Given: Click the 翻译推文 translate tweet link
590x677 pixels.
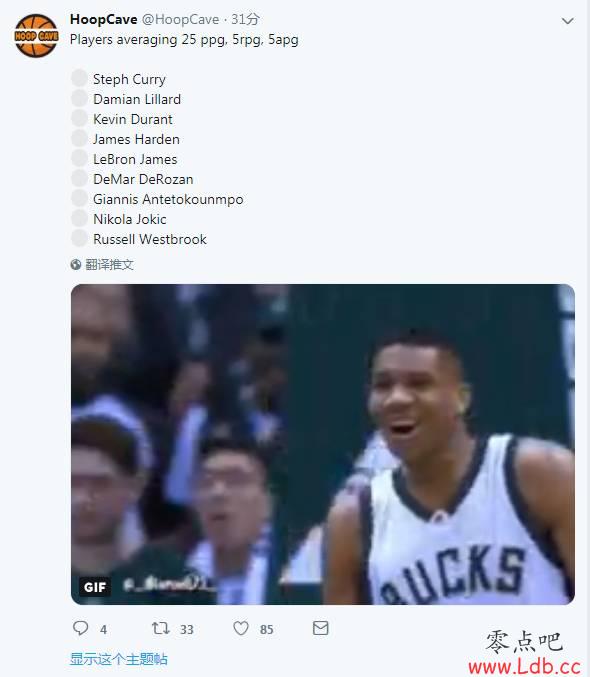Looking at the screenshot, I should coord(109,264).
